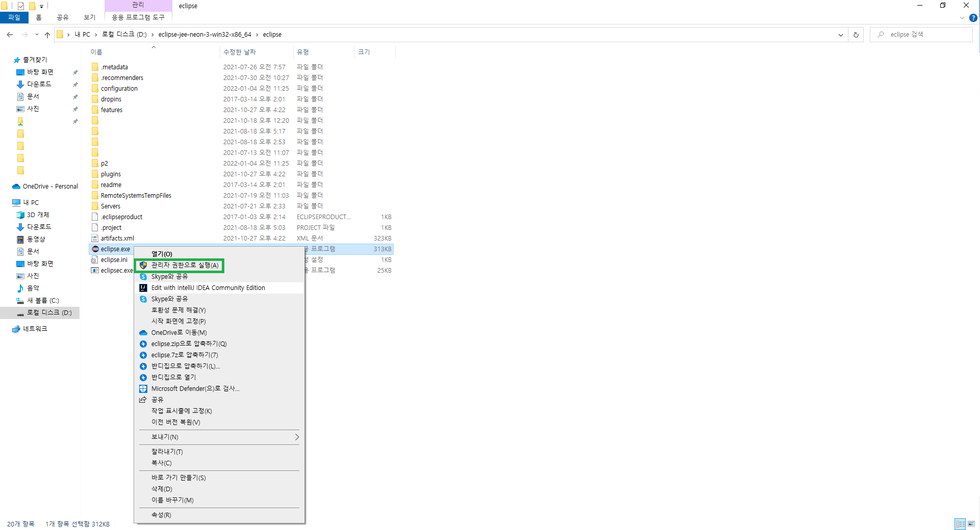Sort by 수정한 날짜 column header

(x=257, y=52)
